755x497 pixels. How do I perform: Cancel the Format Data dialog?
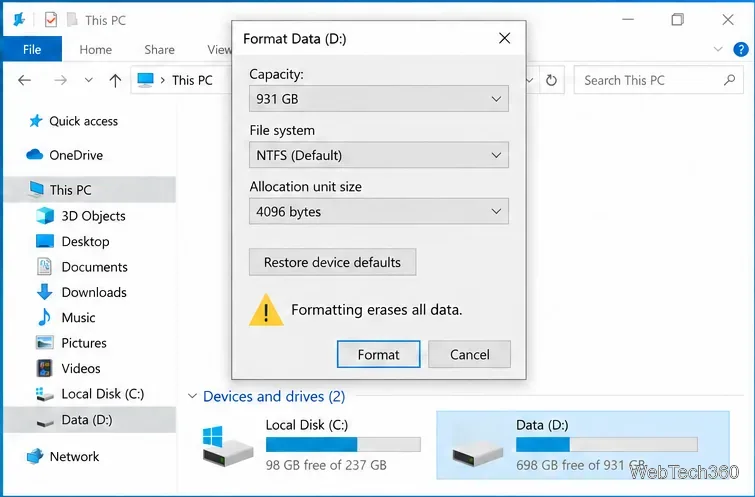tap(469, 354)
